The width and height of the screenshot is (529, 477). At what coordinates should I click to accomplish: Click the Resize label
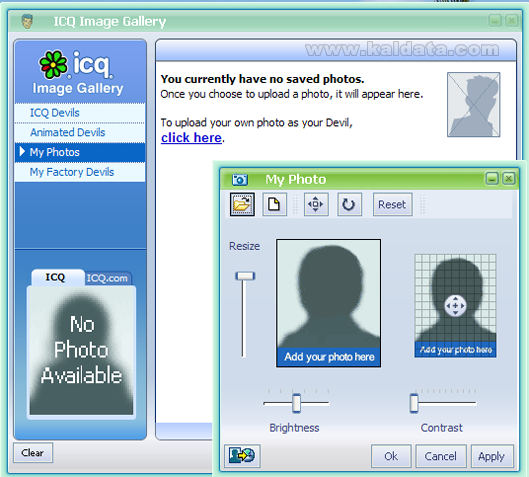click(x=245, y=246)
